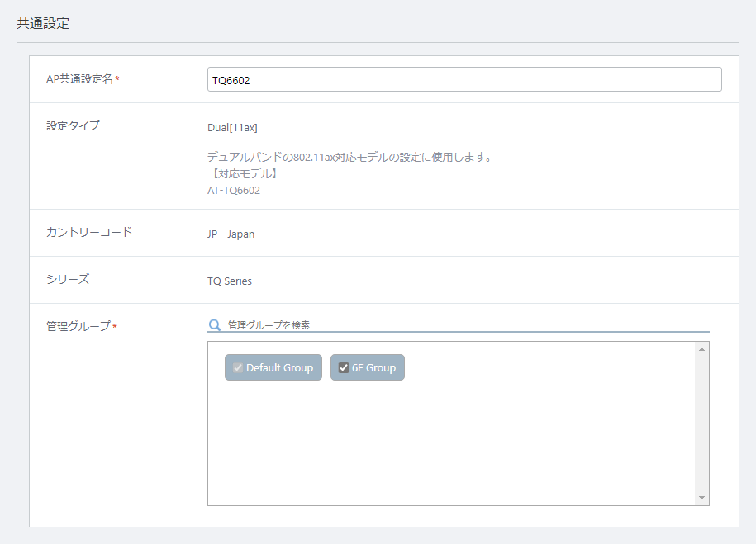Click the AP共通設定名 input field containing TQ6602
756x544 pixels.
(464, 79)
